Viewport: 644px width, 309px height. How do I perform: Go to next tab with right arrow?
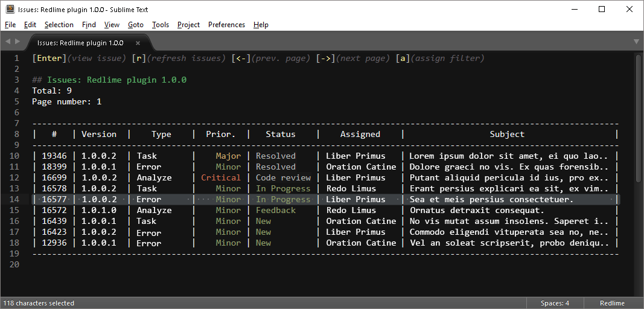pos(18,42)
